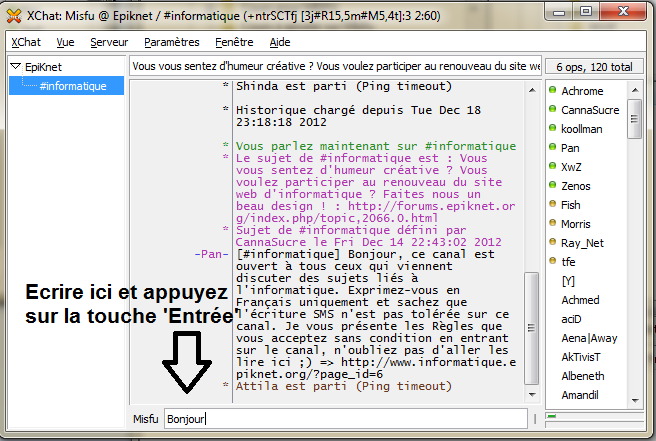Select user Pan in user list
The image size is (656, 441).
pyautogui.click(x=570, y=148)
